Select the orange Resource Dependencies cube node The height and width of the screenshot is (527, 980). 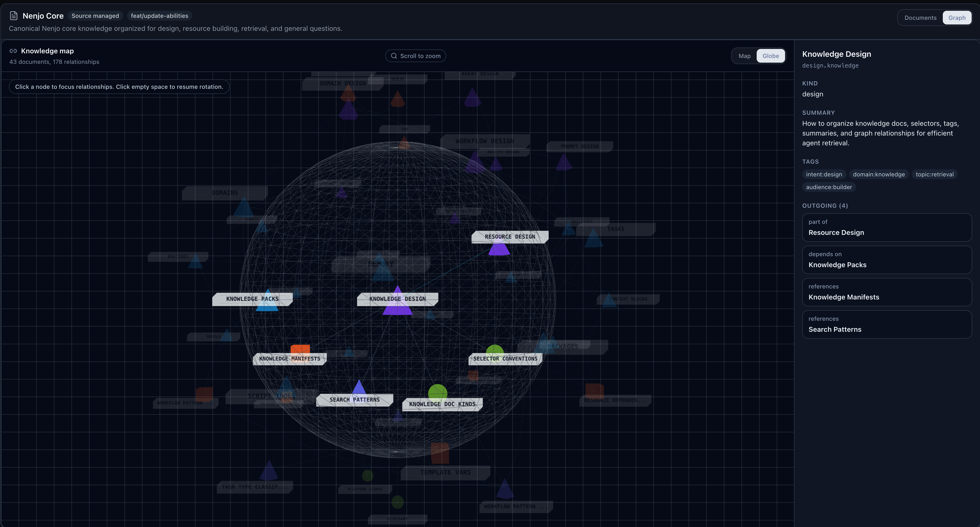coord(595,391)
